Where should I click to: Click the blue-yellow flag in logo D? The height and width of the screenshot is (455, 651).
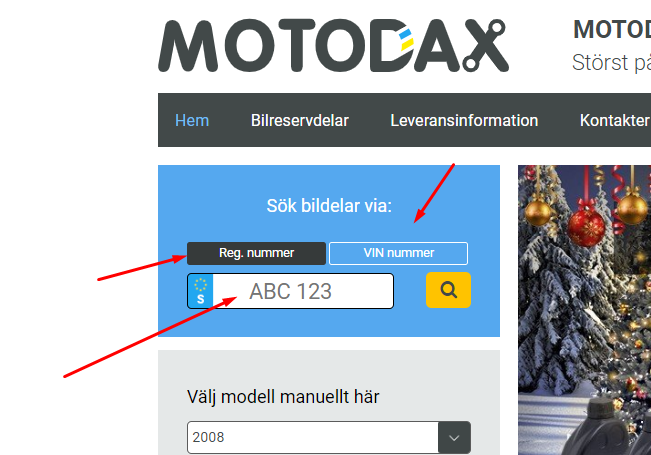[x=406, y=40]
